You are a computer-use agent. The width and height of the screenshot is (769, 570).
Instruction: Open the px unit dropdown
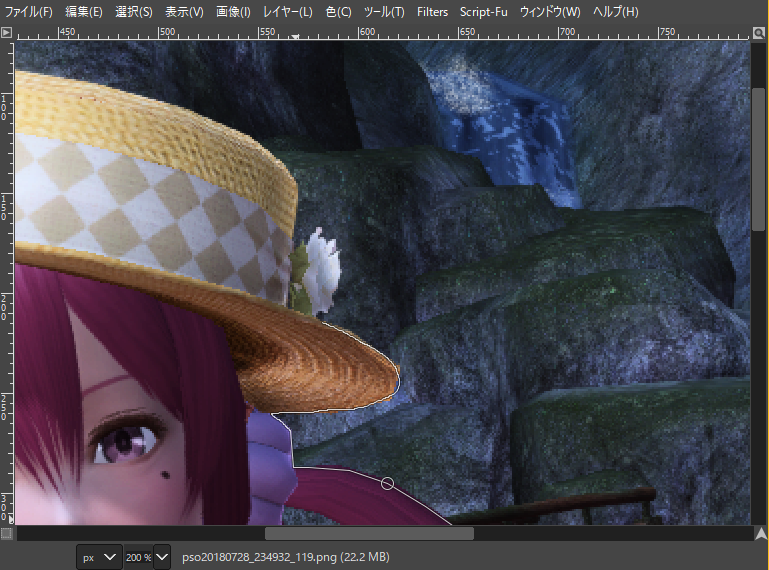(x=99, y=557)
